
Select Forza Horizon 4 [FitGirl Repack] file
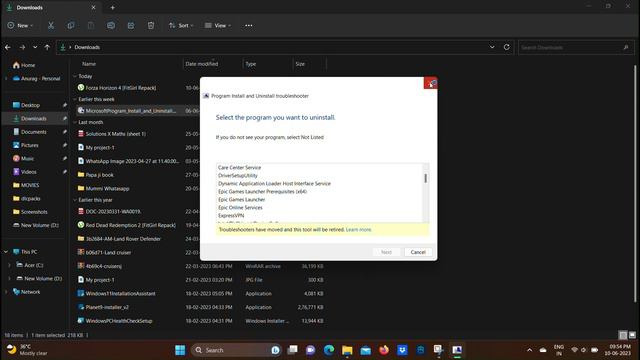[121, 88]
